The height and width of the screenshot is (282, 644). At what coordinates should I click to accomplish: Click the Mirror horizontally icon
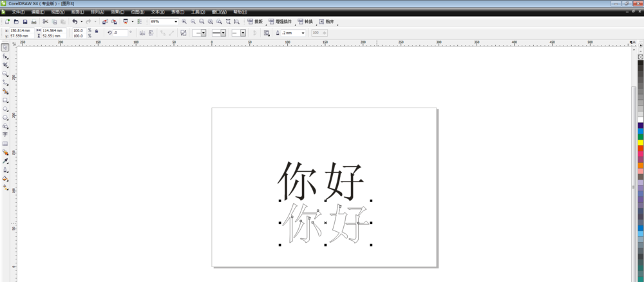pos(142,33)
